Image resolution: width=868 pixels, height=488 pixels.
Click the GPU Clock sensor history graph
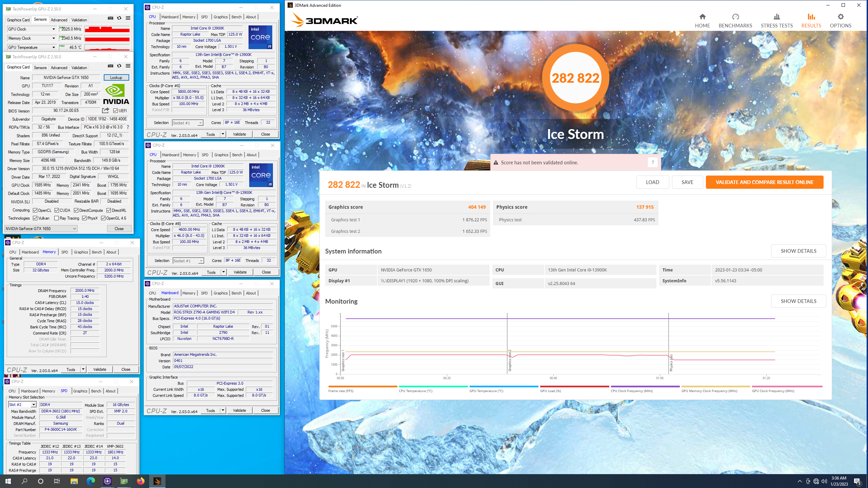click(x=107, y=29)
